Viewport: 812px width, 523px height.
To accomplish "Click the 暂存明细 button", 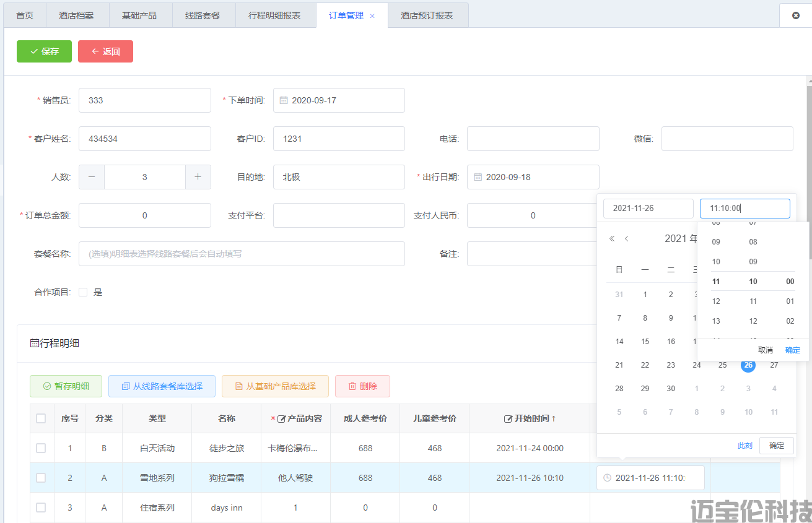I will (66, 386).
